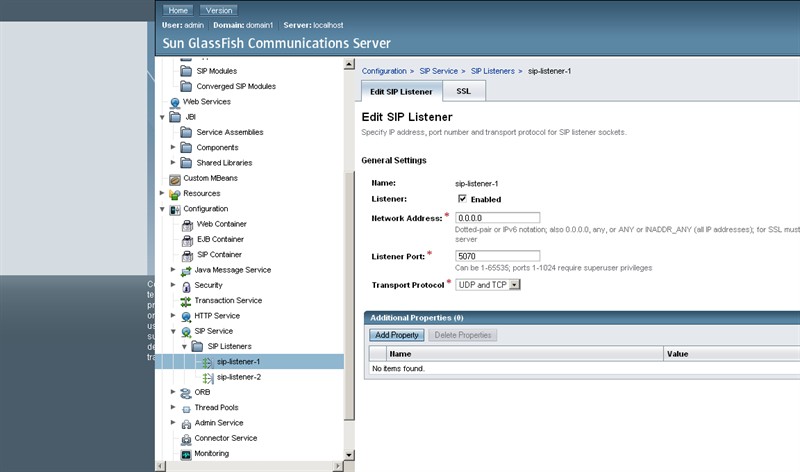Expand the Components tree node
800x472 pixels.
pos(173,147)
